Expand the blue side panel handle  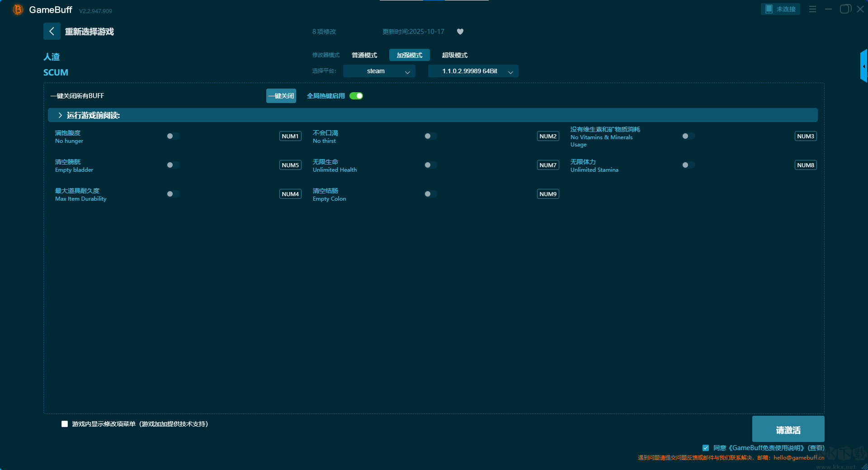pos(863,66)
